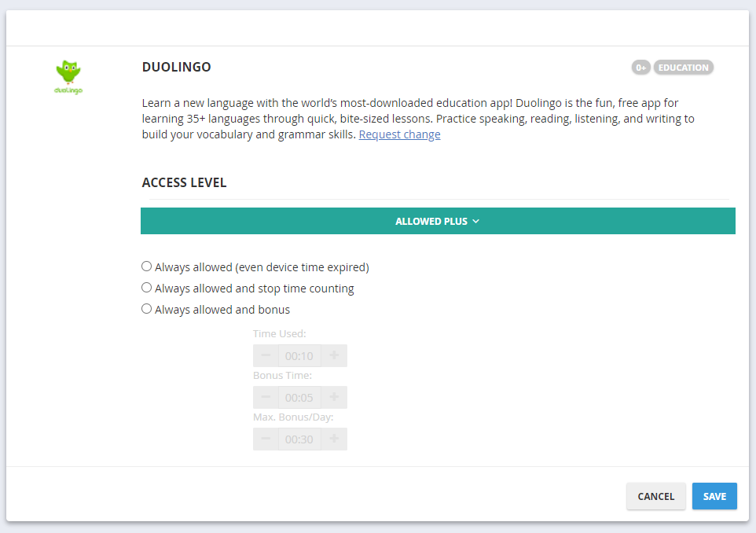Decrease Max. Bonus/Day with the minus stepper
The height and width of the screenshot is (533, 756).
point(266,439)
